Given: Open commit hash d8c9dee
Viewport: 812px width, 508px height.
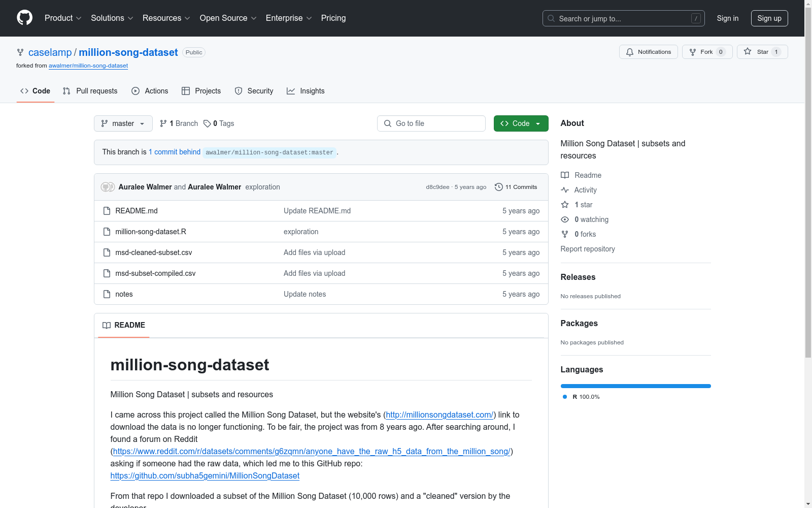Looking at the screenshot, I should [438, 187].
